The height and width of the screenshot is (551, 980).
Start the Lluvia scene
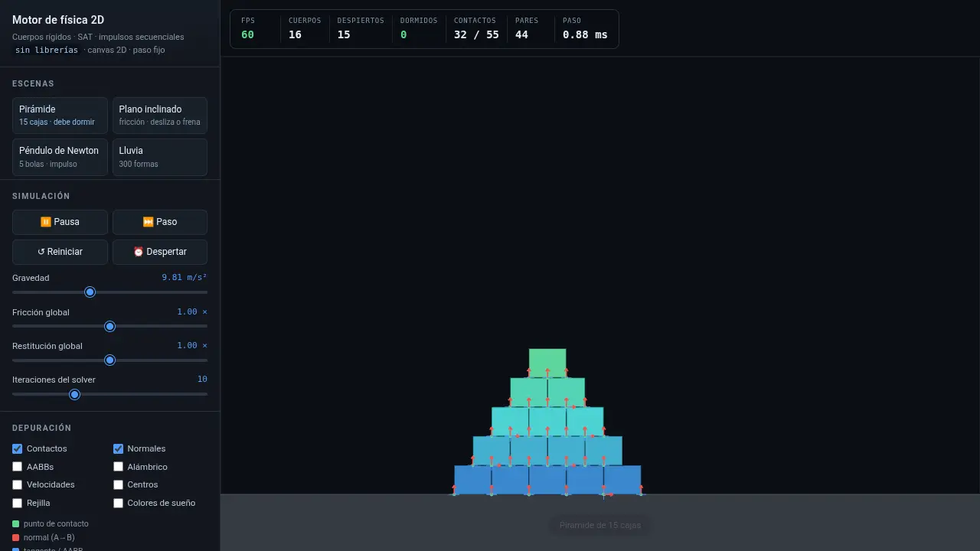point(160,157)
